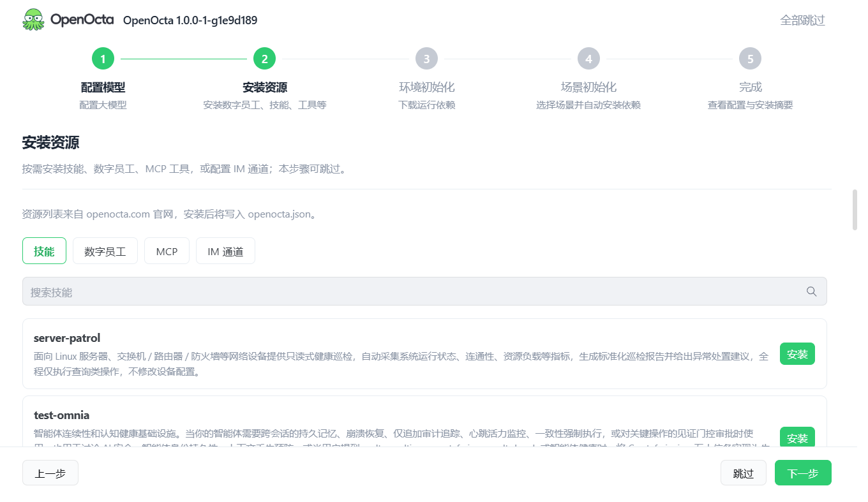868x502 pixels.
Task: Install the test-omnia skill
Action: pyautogui.click(x=797, y=438)
